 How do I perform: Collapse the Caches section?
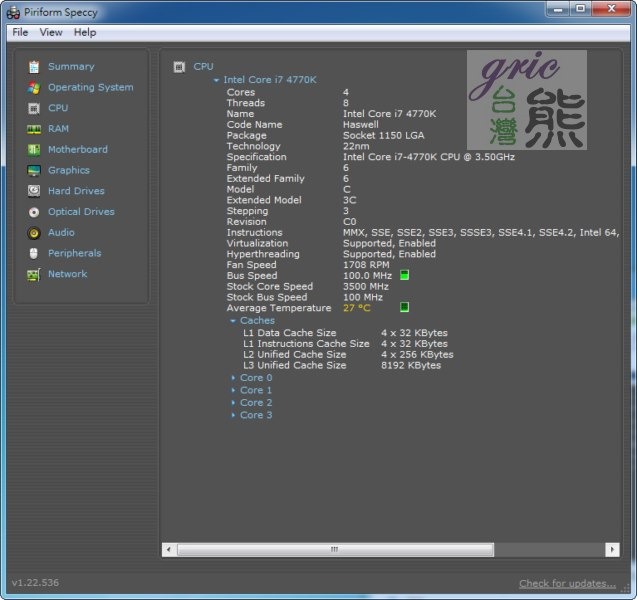(x=233, y=321)
